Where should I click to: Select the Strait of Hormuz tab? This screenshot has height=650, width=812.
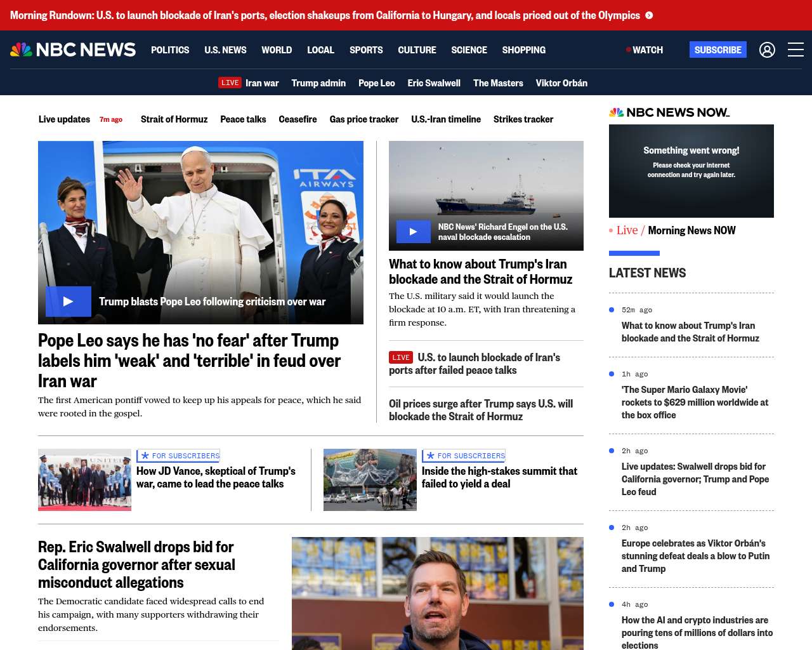(174, 119)
